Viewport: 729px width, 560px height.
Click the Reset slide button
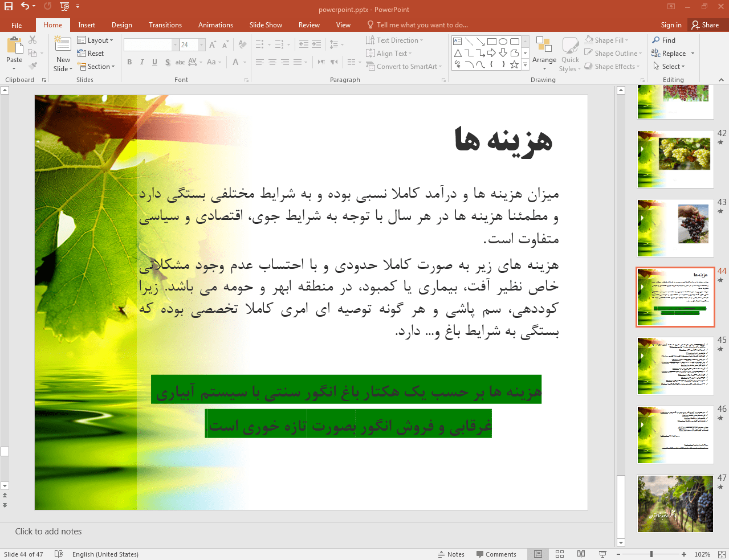91,54
